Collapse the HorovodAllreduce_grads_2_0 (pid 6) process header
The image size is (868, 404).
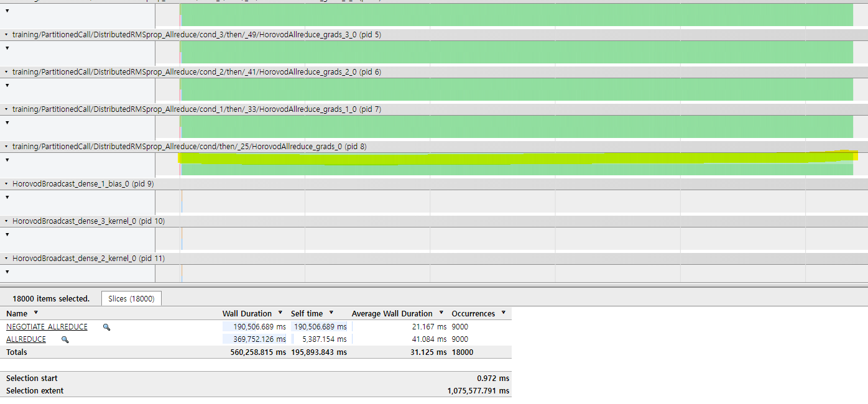(6, 72)
